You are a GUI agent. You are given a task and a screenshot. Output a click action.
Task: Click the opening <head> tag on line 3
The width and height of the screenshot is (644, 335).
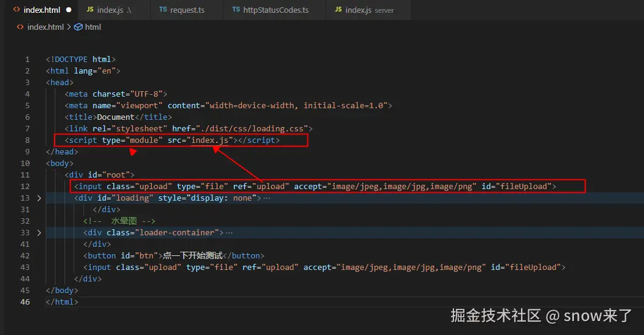click(60, 83)
